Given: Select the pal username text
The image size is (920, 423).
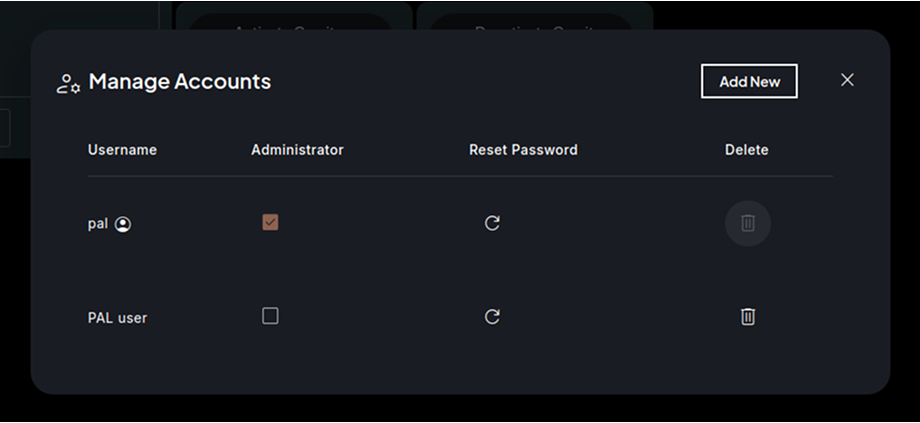Looking at the screenshot, I should point(97,224).
